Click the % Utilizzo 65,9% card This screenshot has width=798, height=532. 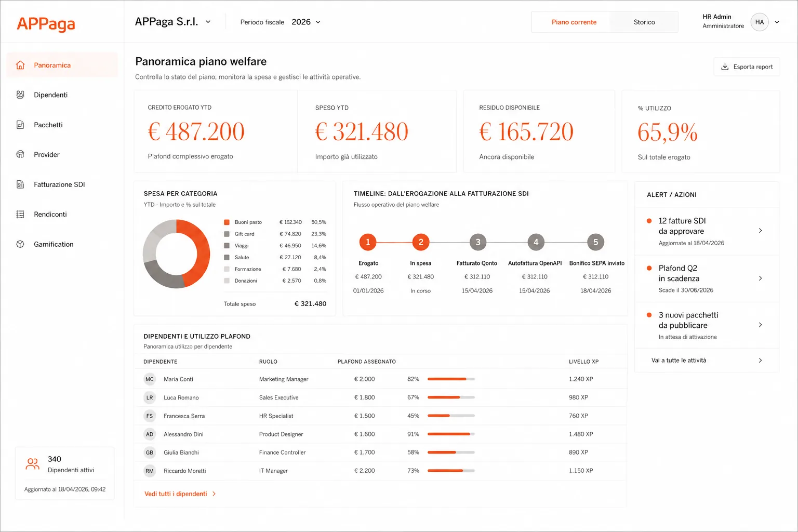pyautogui.click(x=700, y=131)
